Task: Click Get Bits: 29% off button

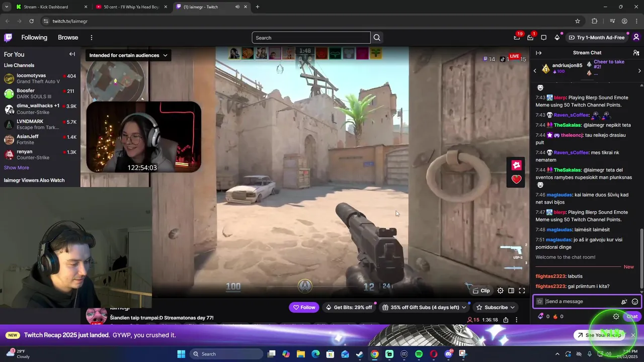Action: click(x=349, y=307)
